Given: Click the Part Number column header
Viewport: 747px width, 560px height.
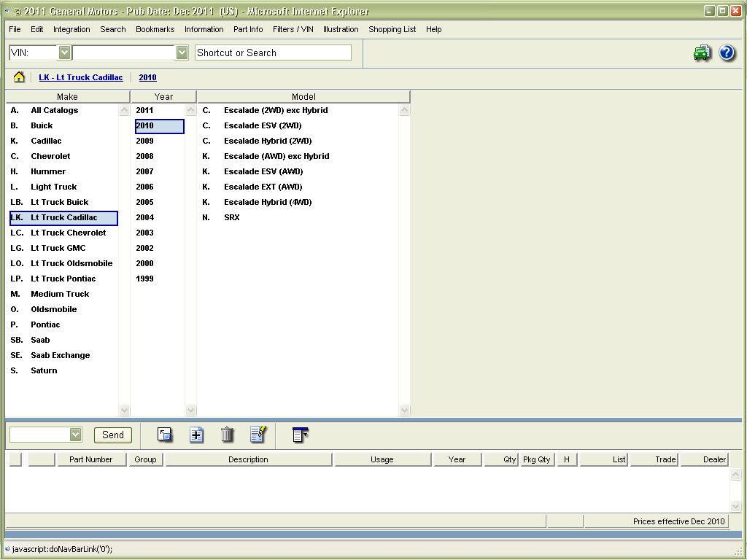Looking at the screenshot, I should click(91, 459).
